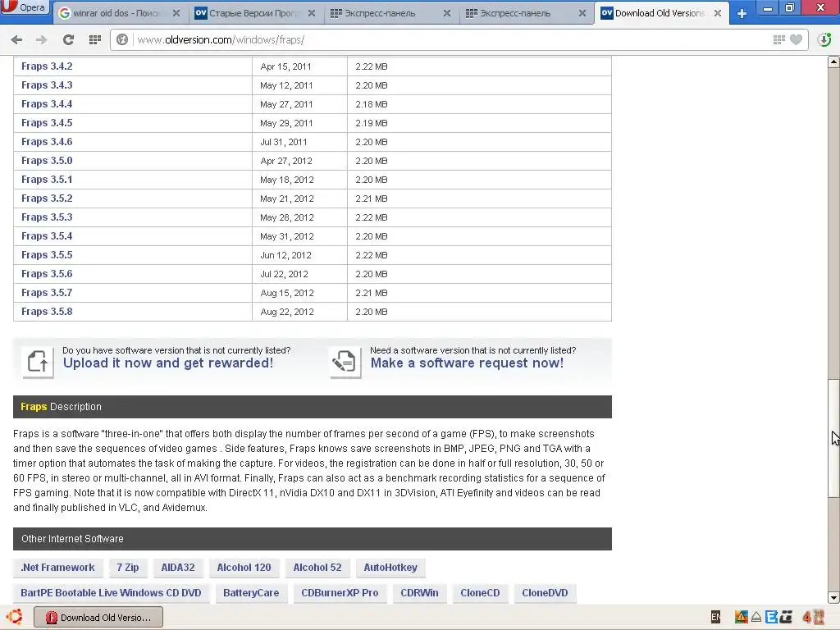Close the first Экспресс-панель tab
The height and width of the screenshot is (630, 840).
coord(447,13)
